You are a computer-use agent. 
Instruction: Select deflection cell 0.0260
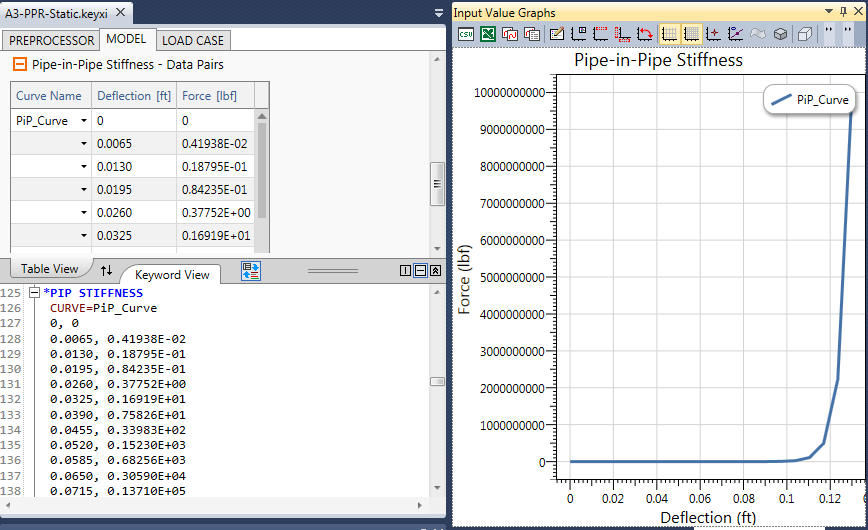[x=134, y=213]
